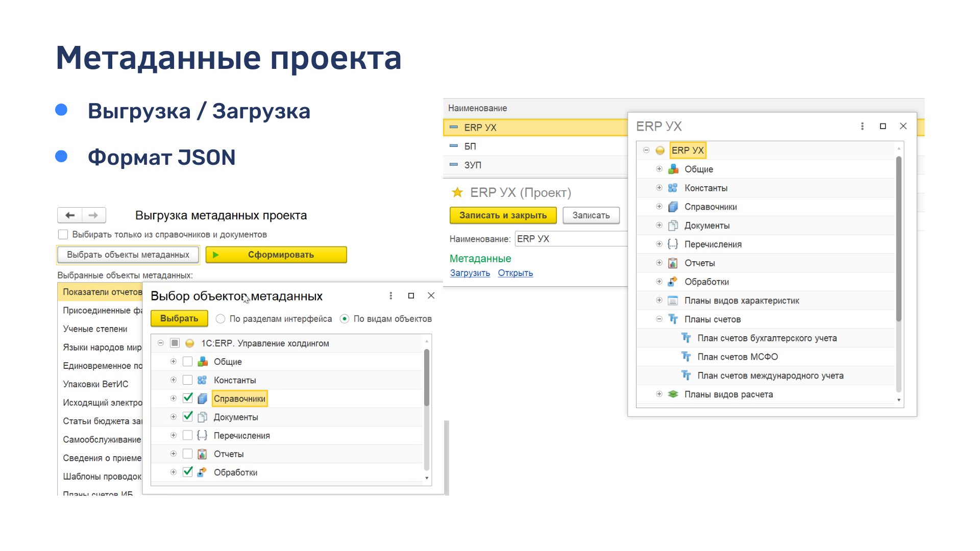Click the Сформировать button

coord(276,255)
